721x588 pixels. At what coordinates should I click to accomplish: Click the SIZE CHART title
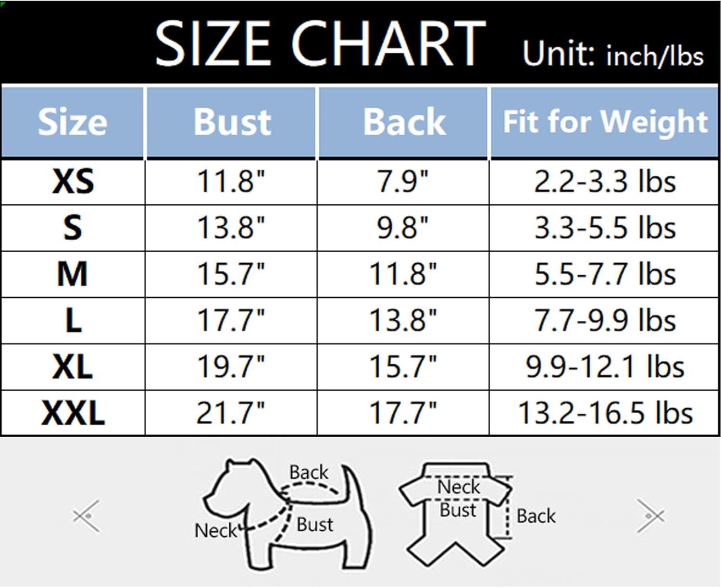tap(319, 44)
